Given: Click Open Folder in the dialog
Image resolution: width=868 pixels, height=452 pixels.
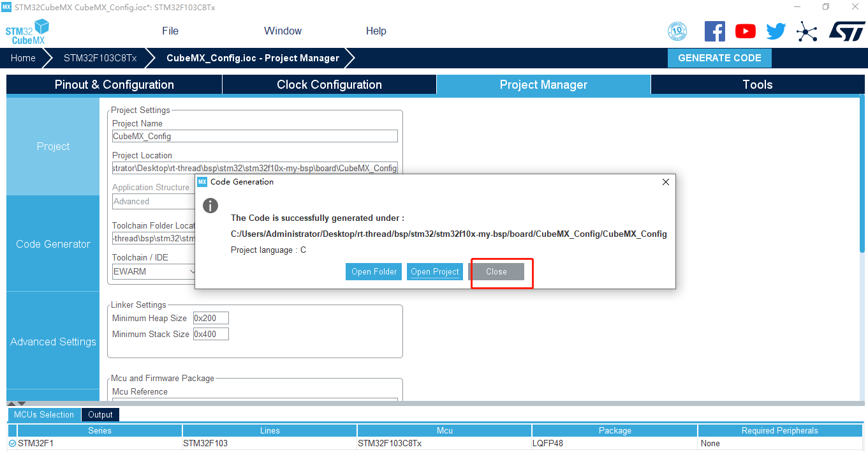Looking at the screenshot, I should [374, 271].
